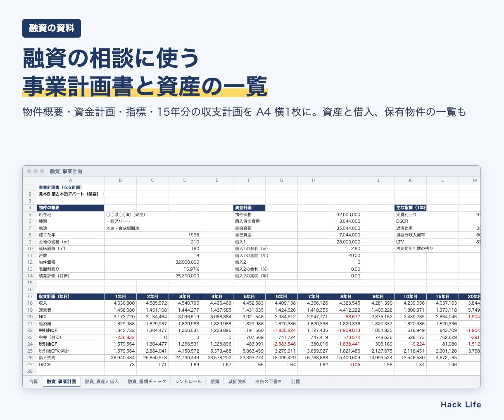Click the 借入残高 row label

click(x=71, y=358)
